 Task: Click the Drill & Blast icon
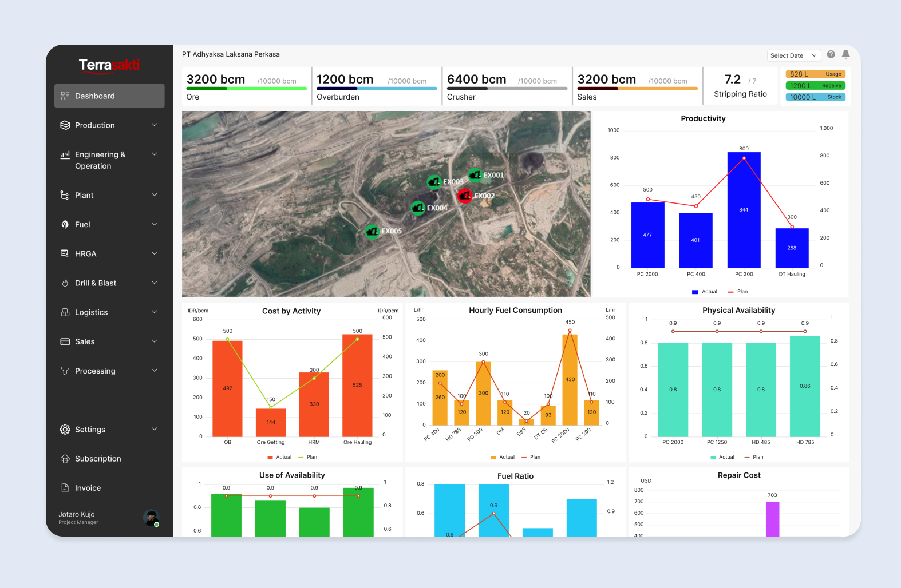pyautogui.click(x=65, y=283)
